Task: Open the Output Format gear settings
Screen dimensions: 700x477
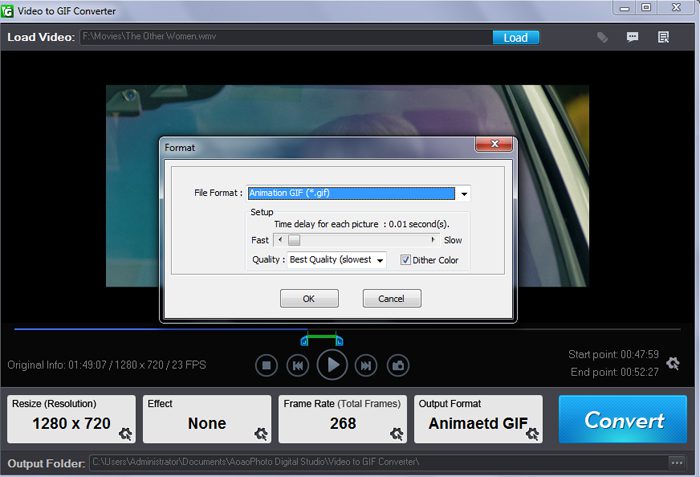Action: click(x=532, y=434)
